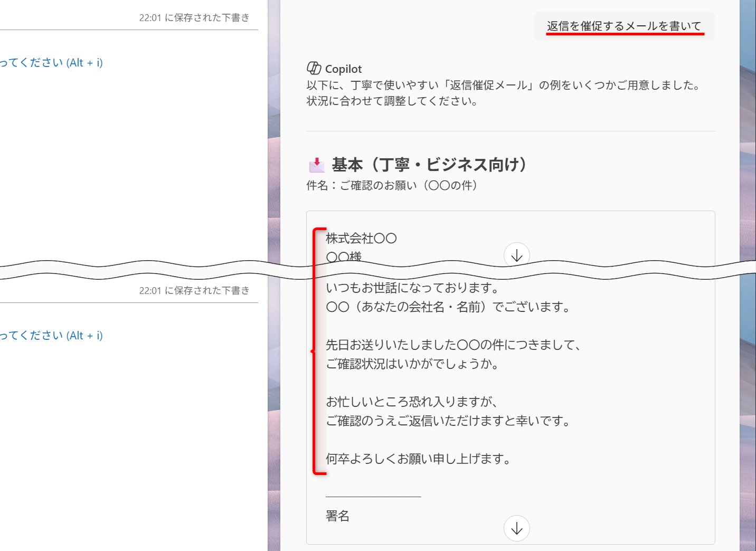This screenshot has height=551, width=756.
Task: Click the subject line 件名：ご確認のお願い
Action: [x=392, y=185]
